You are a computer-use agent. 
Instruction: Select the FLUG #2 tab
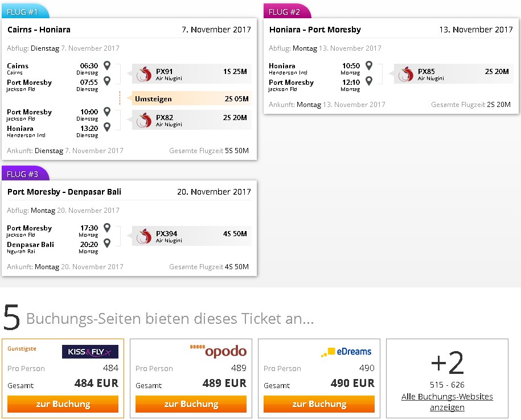coord(288,11)
